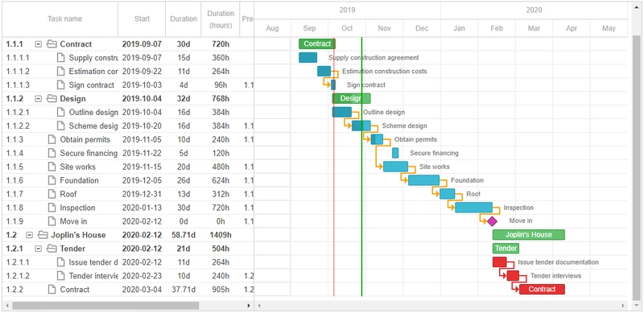Select the Roof task row
Image resolution: width=644 pixels, height=313 pixels.
pos(128,194)
